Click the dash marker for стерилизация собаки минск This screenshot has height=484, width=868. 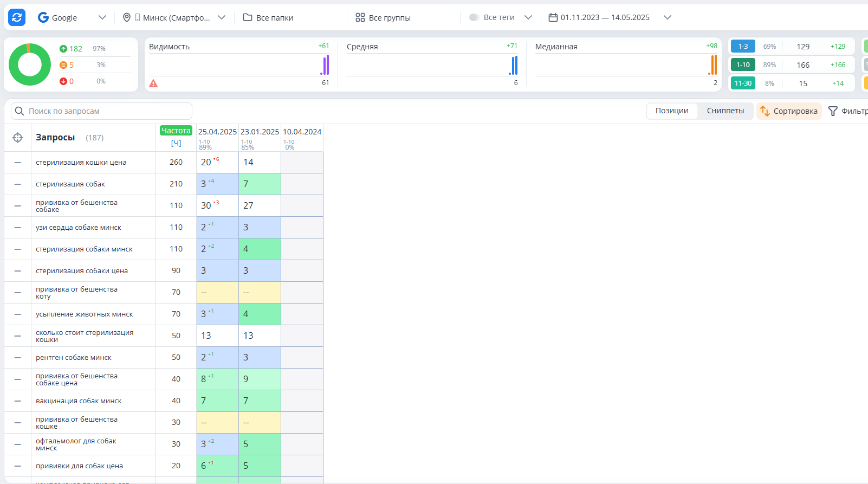point(18,249)
